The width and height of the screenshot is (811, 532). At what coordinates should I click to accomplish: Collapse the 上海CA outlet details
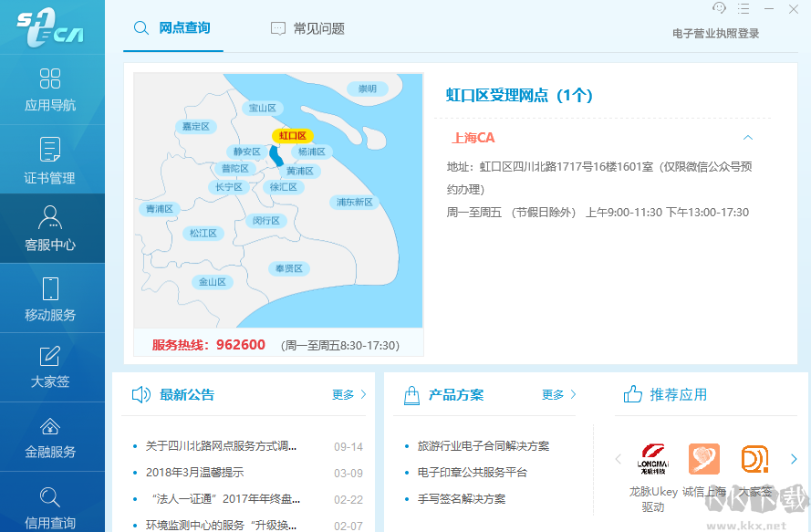point(748,137)
